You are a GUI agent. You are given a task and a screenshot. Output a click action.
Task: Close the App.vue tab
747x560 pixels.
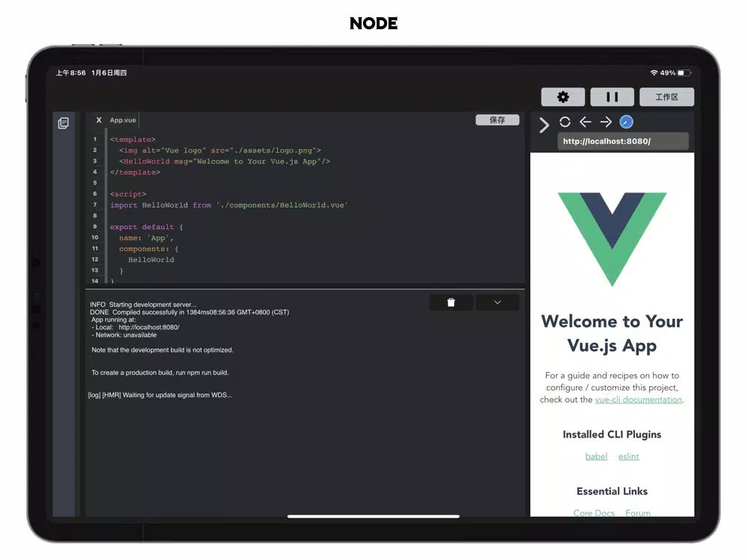point(99,120)
